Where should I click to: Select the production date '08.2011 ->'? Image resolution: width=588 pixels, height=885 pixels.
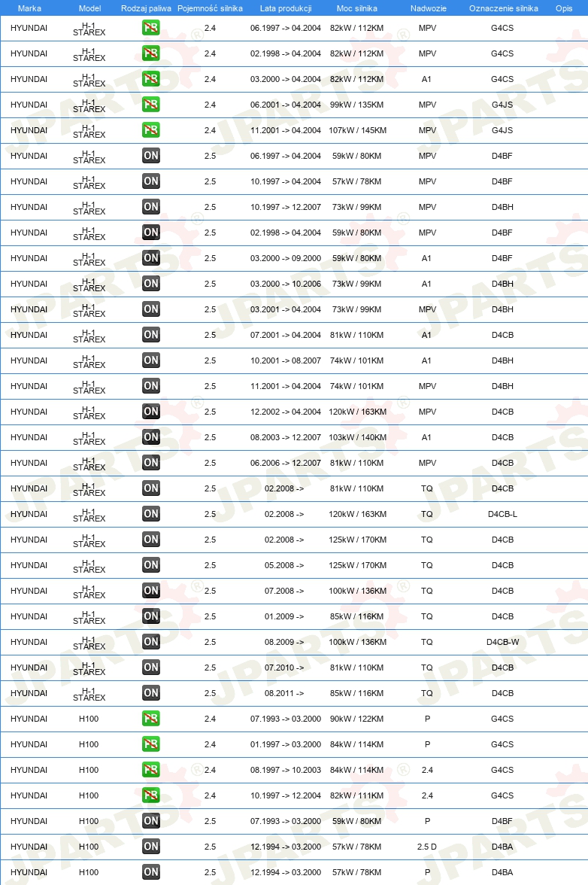click(x=284, y=693)
